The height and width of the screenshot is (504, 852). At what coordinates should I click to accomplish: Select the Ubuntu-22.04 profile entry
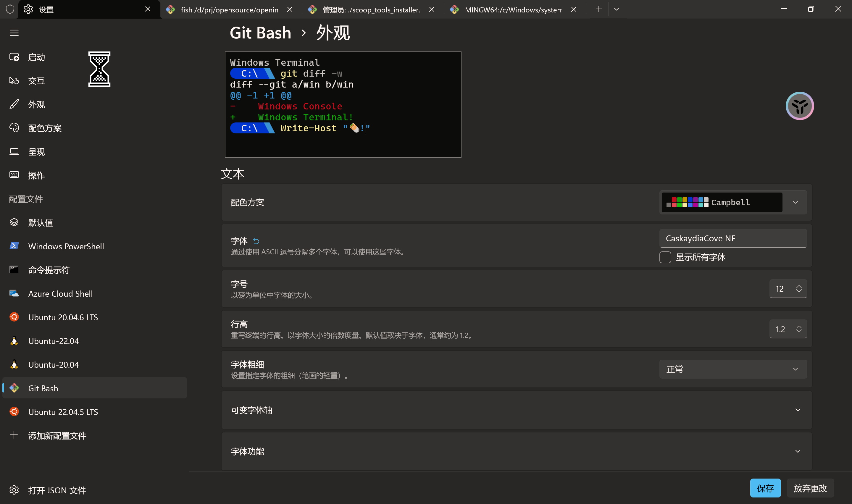point(95,341)
